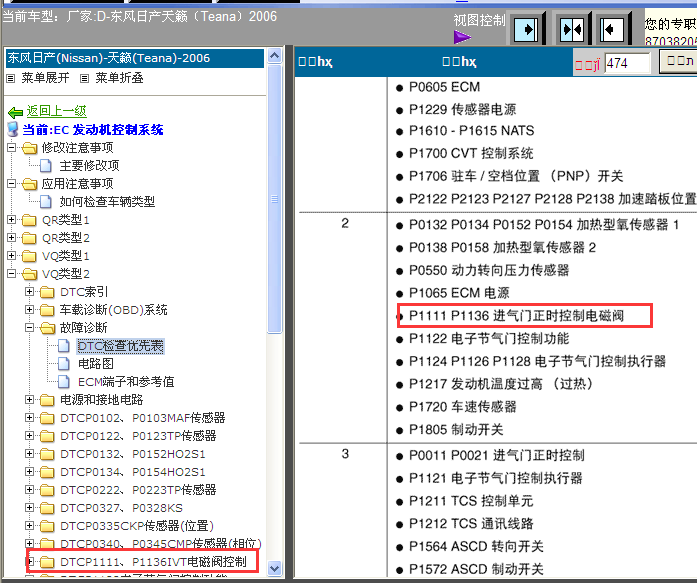Viewport: 697px width, 583px height.
Task: Open DTCP0327、P0328KS folder
Action: click(x=121, y=508)
